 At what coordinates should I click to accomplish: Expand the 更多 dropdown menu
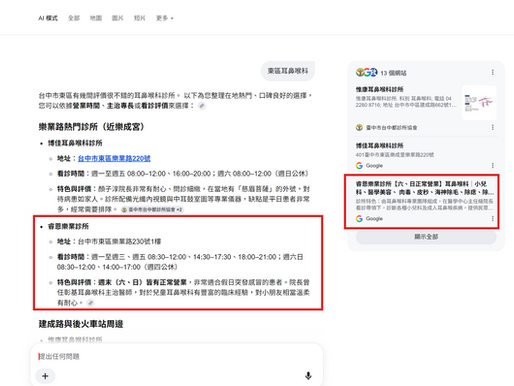coord(165,18)
